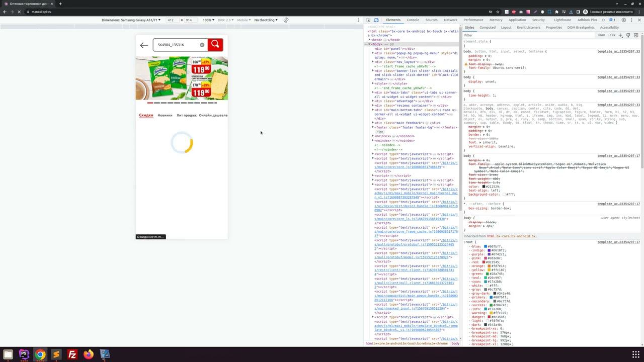Viewport: 644px width, 362px height.
Task: Click the styles Filter input
Action: [528, 35]
